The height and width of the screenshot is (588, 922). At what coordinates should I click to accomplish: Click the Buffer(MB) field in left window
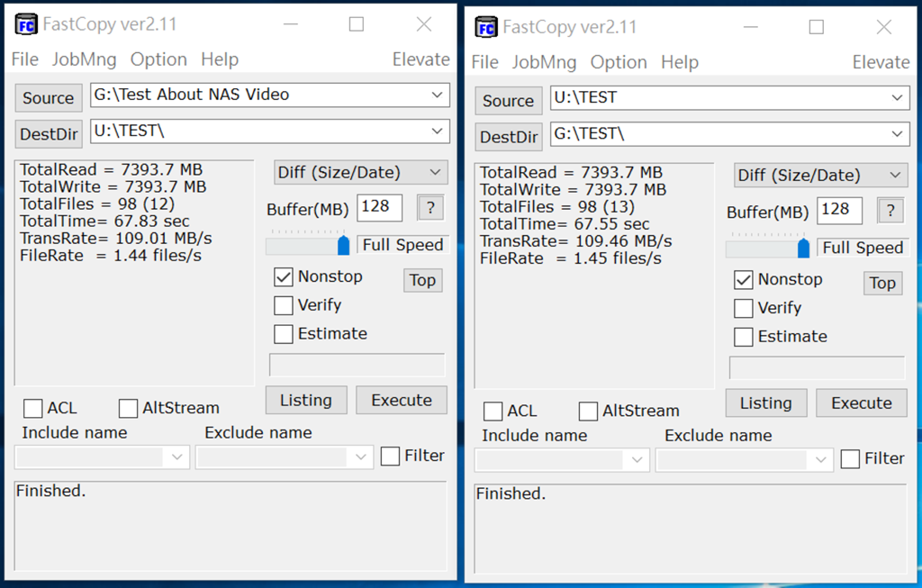tap(379, 208)
